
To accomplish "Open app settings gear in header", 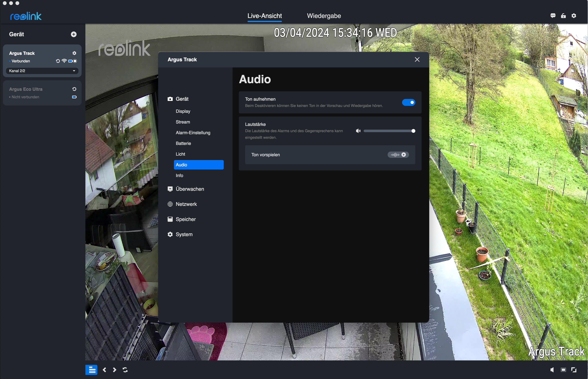I will [574, 16].
